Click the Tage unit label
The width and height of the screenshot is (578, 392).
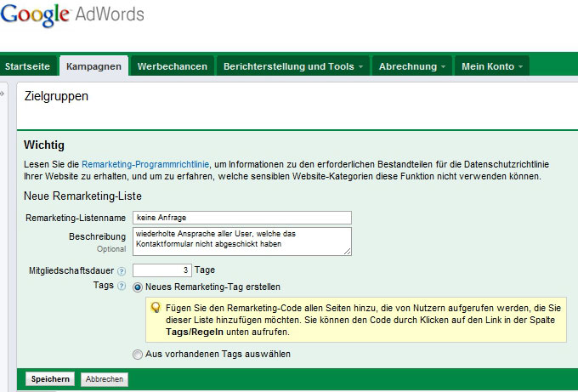tap(205, 270)
